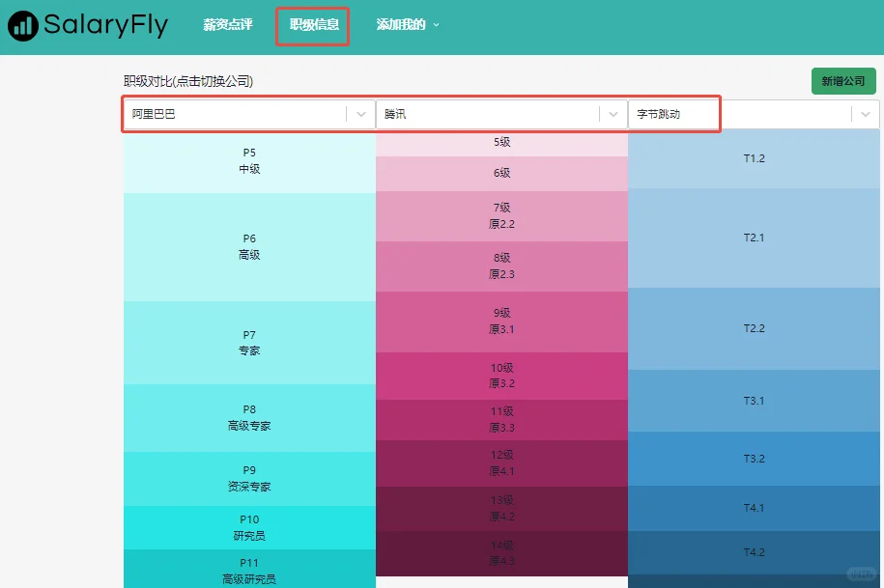Click the SalaryFly bar-chart logo
This screenshot has height=588, width=884.
[22, 26]
